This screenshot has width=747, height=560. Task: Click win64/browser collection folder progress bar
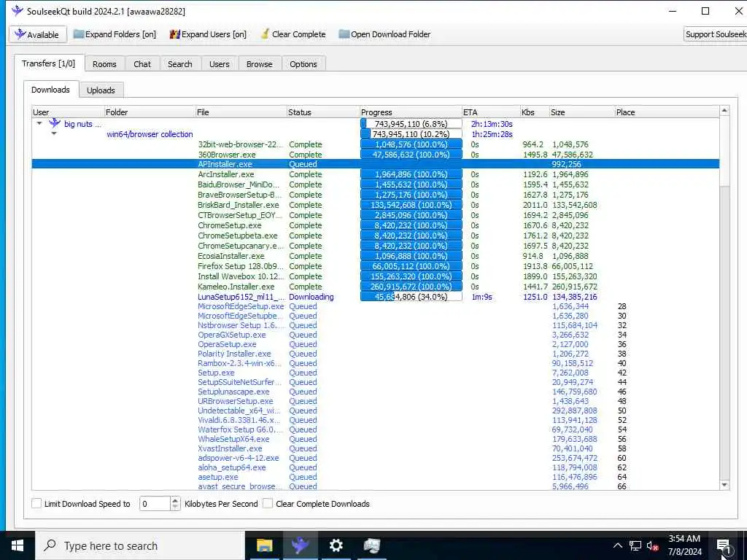click(411, 134)
